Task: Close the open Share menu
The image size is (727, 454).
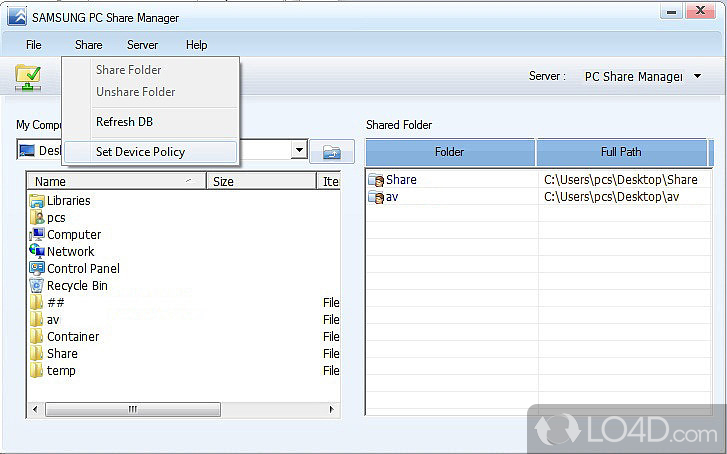Action: click(89, 45)
